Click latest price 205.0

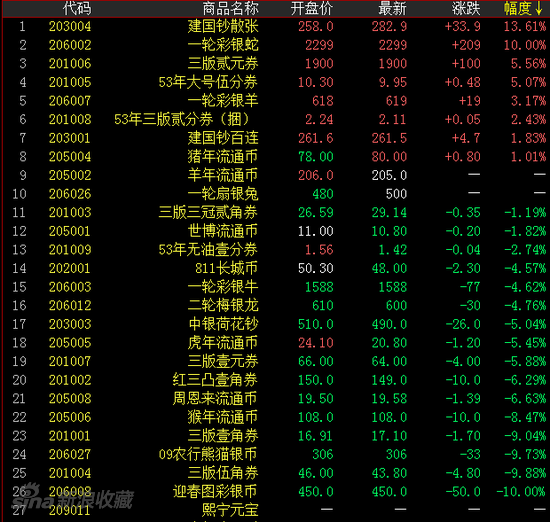coord(389,175)
